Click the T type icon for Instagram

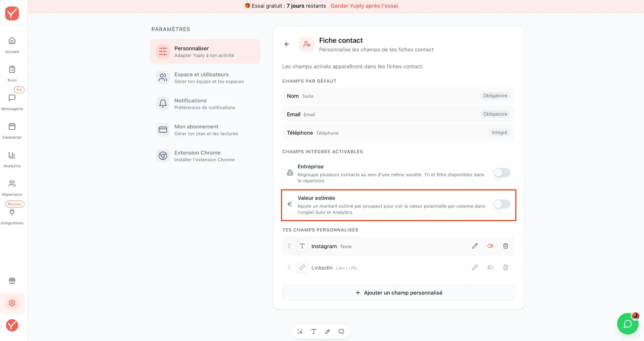click(x=302, y=246)
